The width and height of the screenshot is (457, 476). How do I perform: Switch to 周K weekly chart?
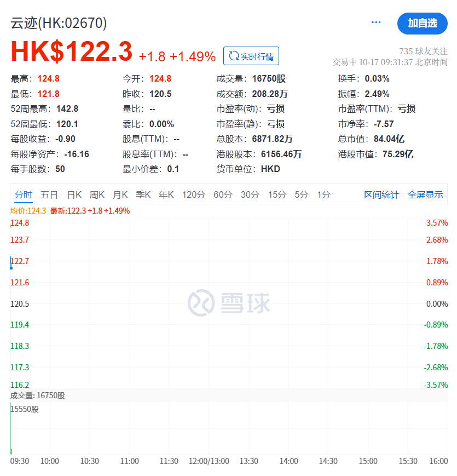pyautogui.click(x=97, y=194)
